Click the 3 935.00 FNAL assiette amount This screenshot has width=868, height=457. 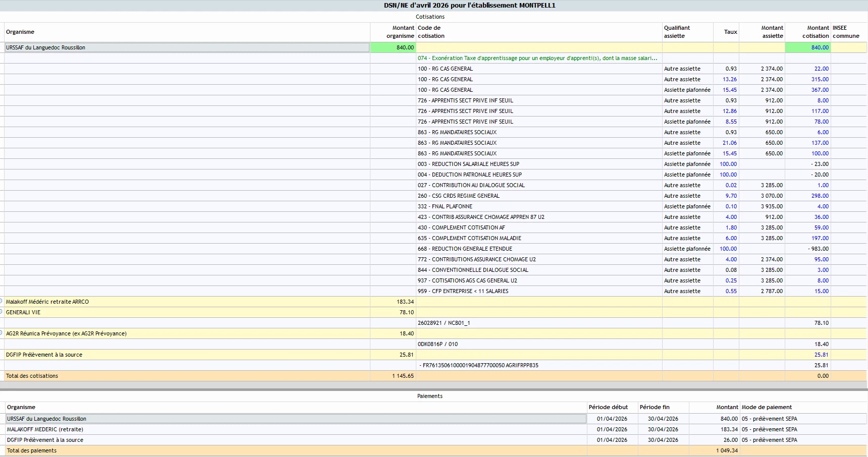(x=772, y=206)
